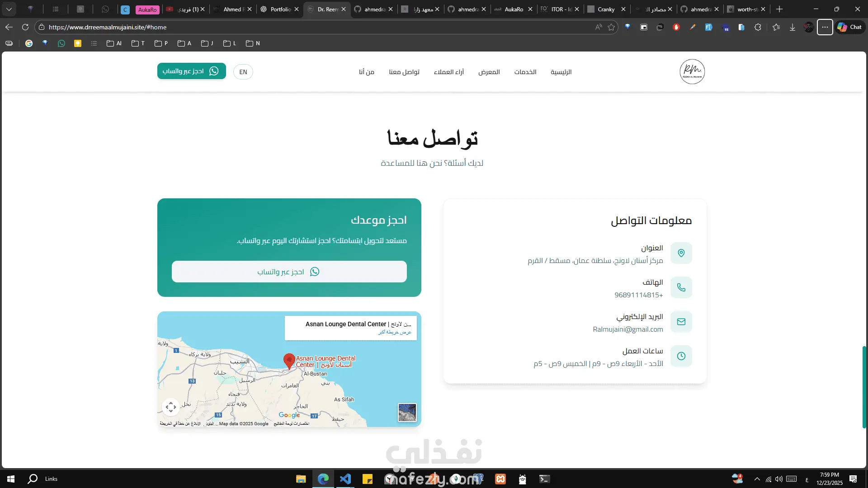
Task: Click the عرض خريطة أكبر map link
Action: 394,332
